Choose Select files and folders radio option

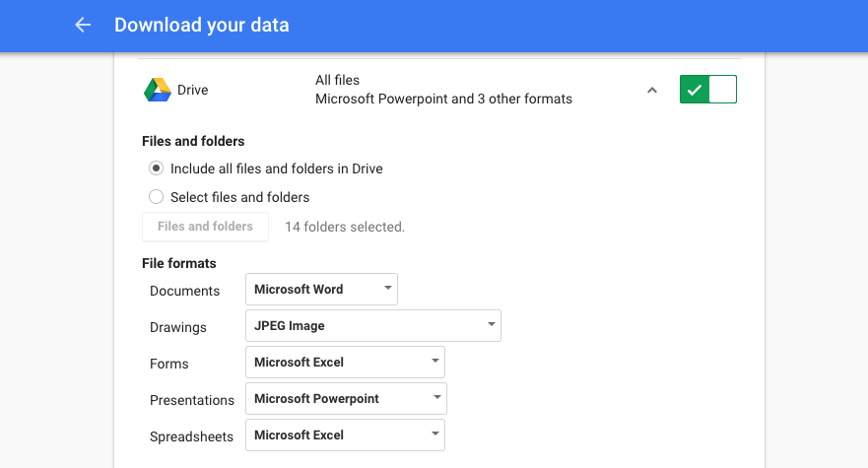click(x=156, y=197)
